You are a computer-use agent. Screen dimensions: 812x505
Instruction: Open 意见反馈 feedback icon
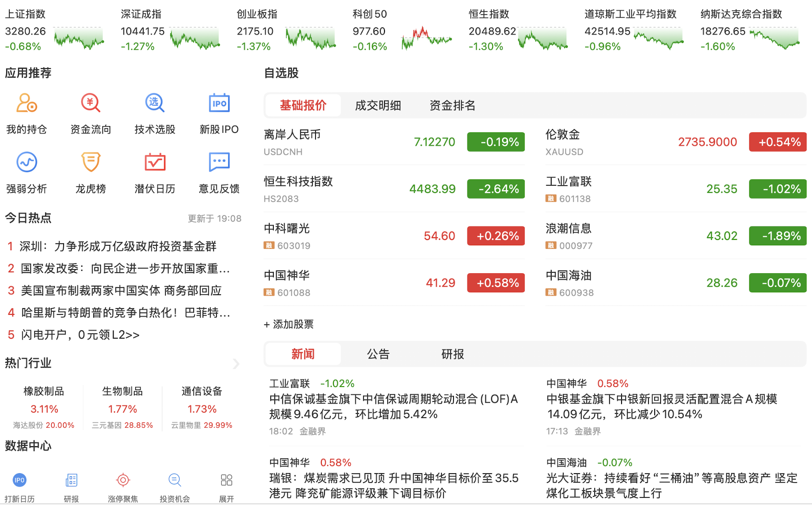[x=219, y=162]
